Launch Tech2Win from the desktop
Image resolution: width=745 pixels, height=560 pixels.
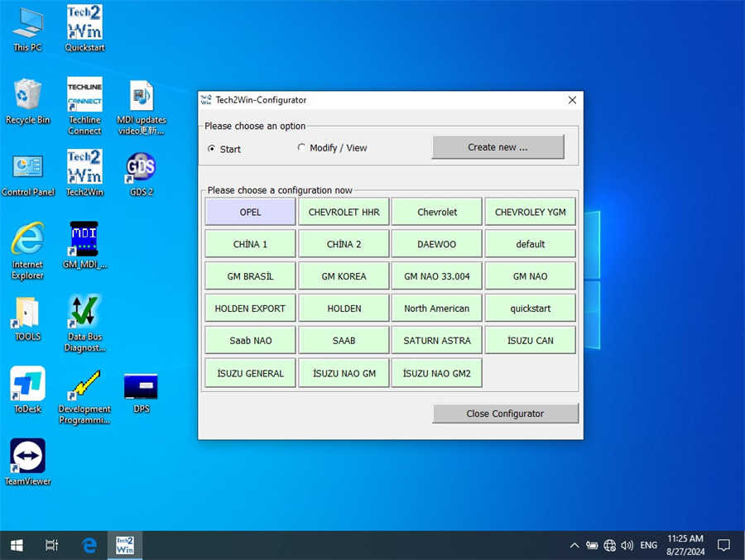tap(84, 171)
